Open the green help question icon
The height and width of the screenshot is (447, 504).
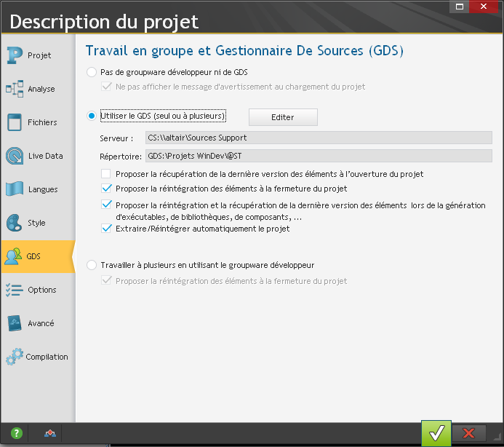point(16,433)
